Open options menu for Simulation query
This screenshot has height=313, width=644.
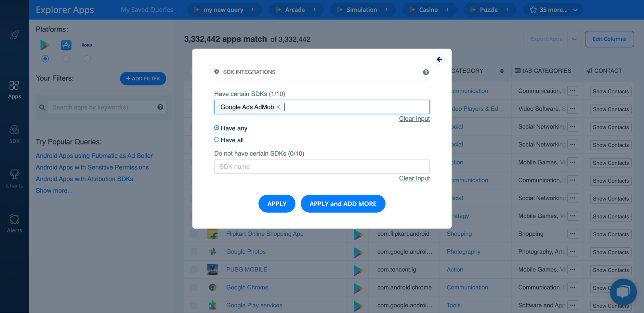[387, 10]
